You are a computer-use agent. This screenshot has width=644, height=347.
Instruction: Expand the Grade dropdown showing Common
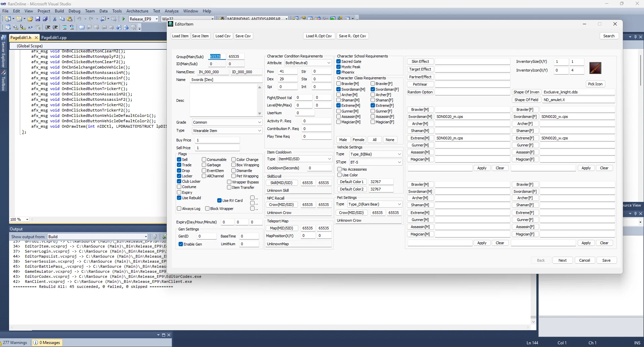pos(227,122)
